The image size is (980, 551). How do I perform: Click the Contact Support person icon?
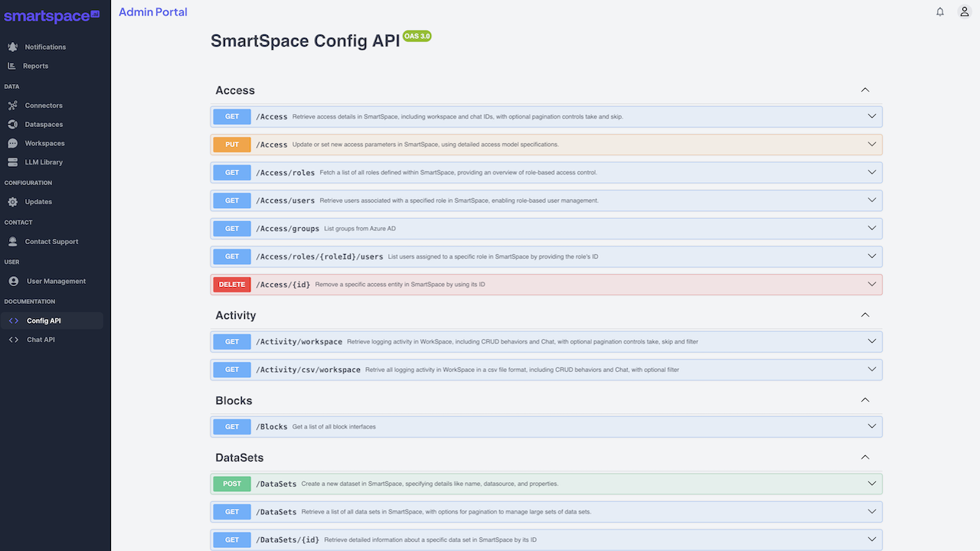12,242
